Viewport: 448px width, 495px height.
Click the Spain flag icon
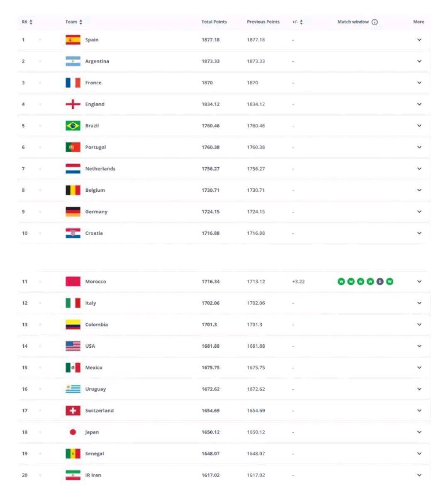tap(73, 40)
